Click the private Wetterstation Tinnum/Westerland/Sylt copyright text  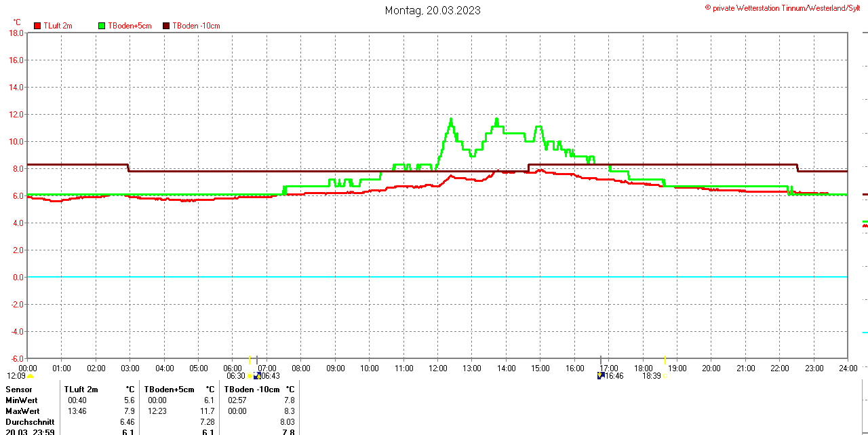(x=786, y=7)
